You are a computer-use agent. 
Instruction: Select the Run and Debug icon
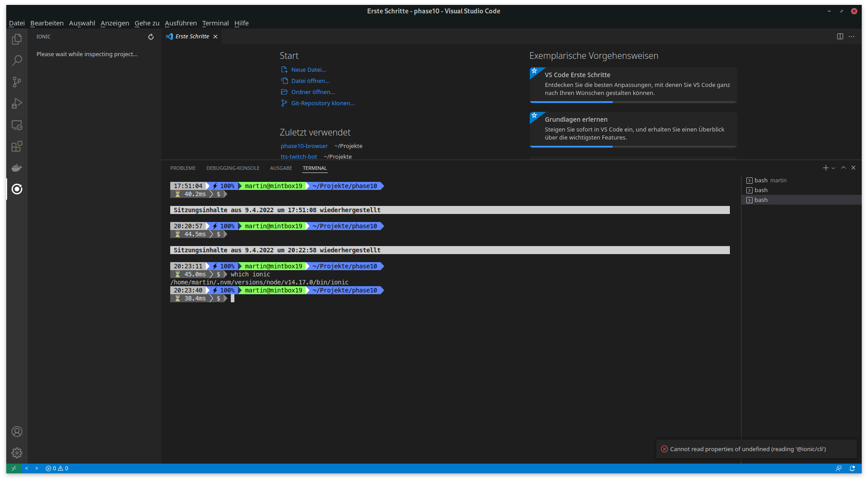[x=16, y=103]
